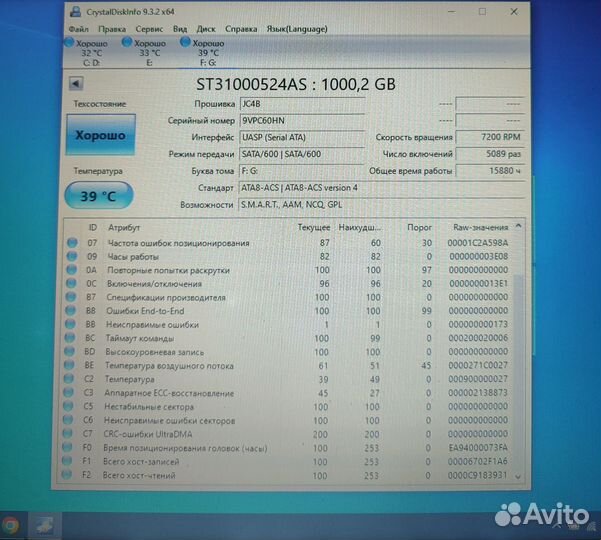Click the Порог column header

[419, 228]
